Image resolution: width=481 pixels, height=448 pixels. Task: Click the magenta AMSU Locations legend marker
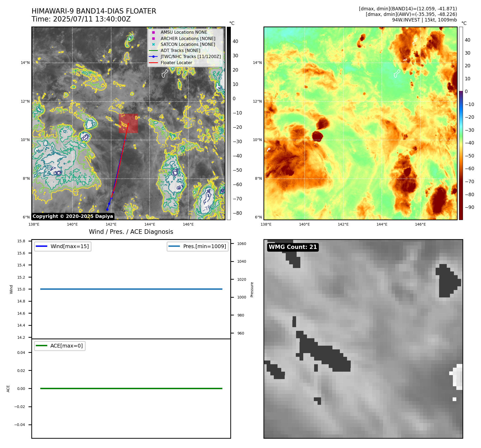pos(153,32)
